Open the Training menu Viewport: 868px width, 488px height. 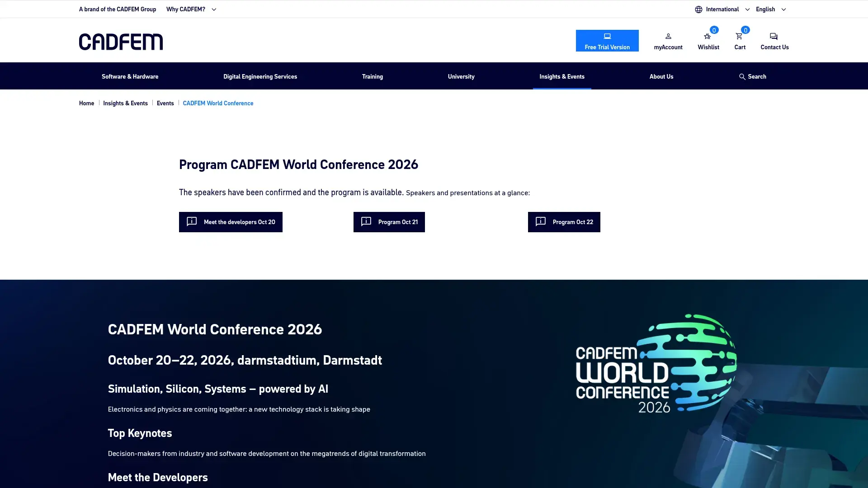(372, 76)
